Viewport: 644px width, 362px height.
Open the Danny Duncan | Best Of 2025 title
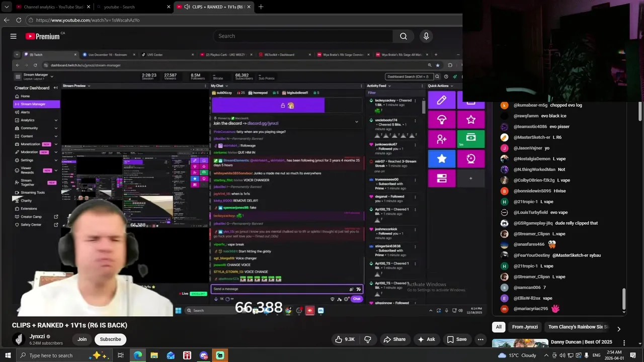[581, 342]
